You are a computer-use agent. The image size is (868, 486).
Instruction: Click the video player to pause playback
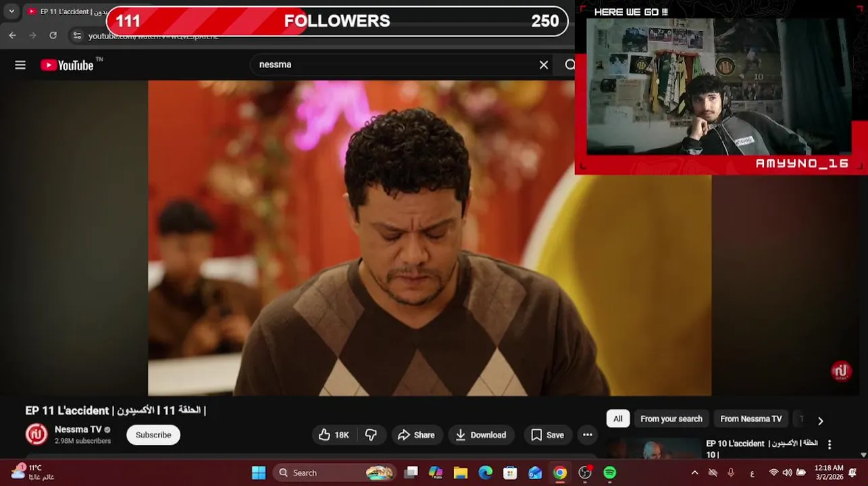[x=429, y=238]
